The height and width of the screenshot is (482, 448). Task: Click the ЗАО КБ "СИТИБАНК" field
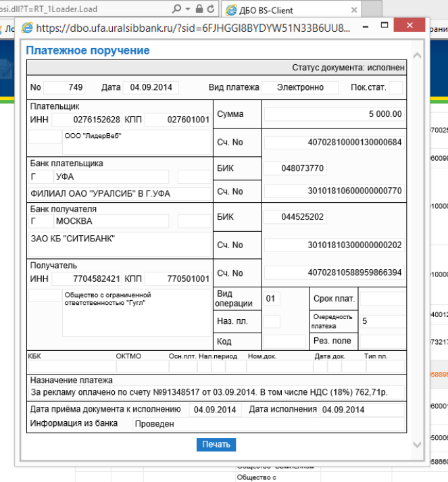tap(120, 244)
